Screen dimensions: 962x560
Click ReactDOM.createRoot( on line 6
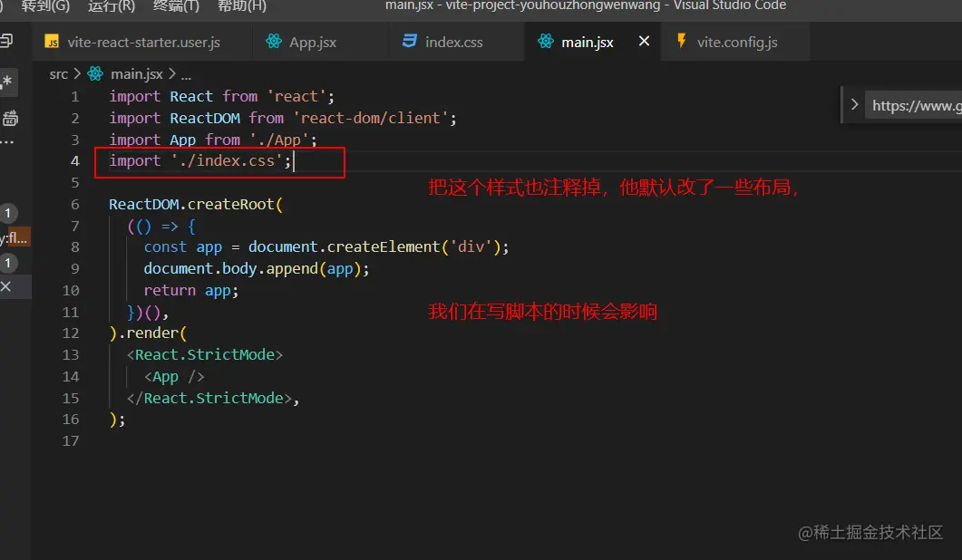[196, 204]
